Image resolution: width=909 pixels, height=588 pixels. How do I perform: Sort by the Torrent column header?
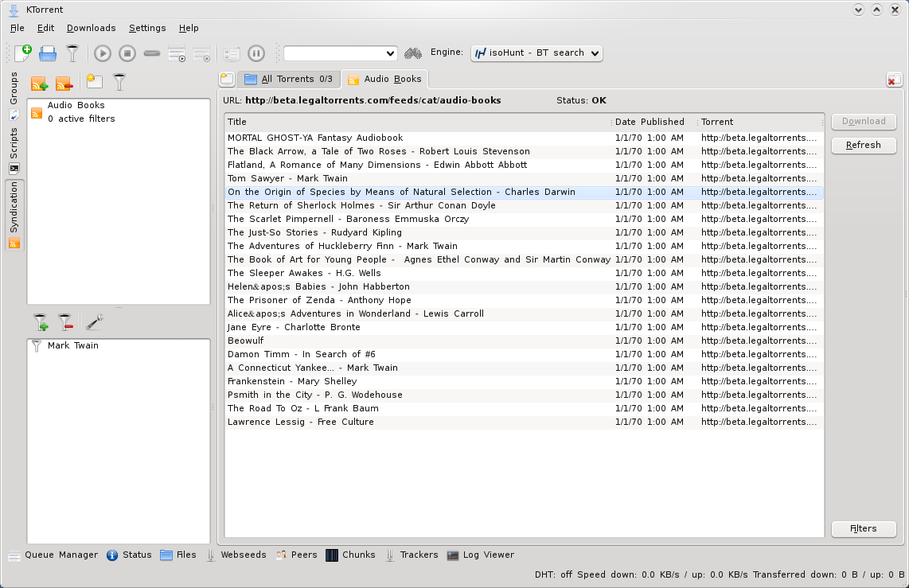click(x=761, y=122)
